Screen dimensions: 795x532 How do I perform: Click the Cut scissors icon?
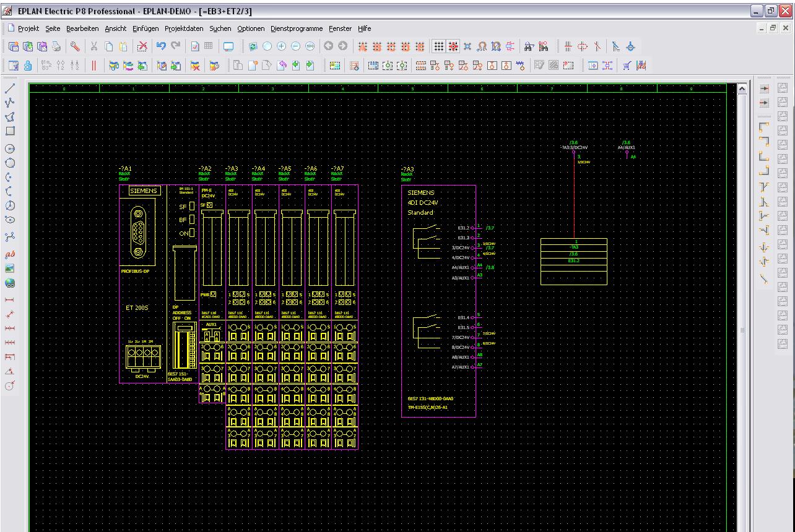(x=94, y=46)
